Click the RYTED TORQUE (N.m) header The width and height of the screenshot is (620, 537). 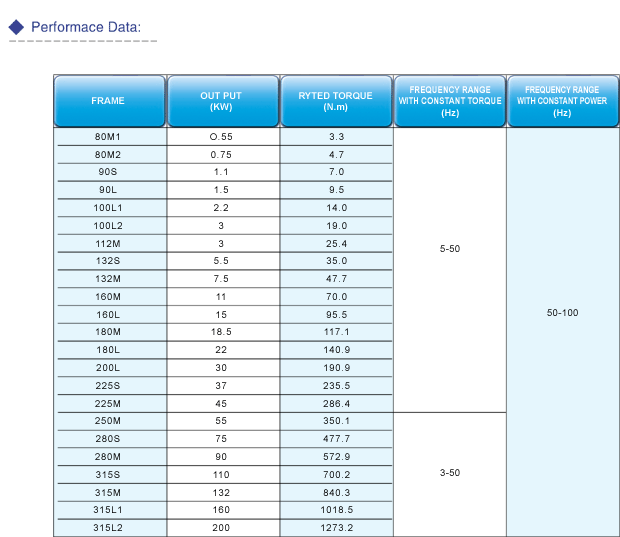pyautogui.click(x=335, y=101)
